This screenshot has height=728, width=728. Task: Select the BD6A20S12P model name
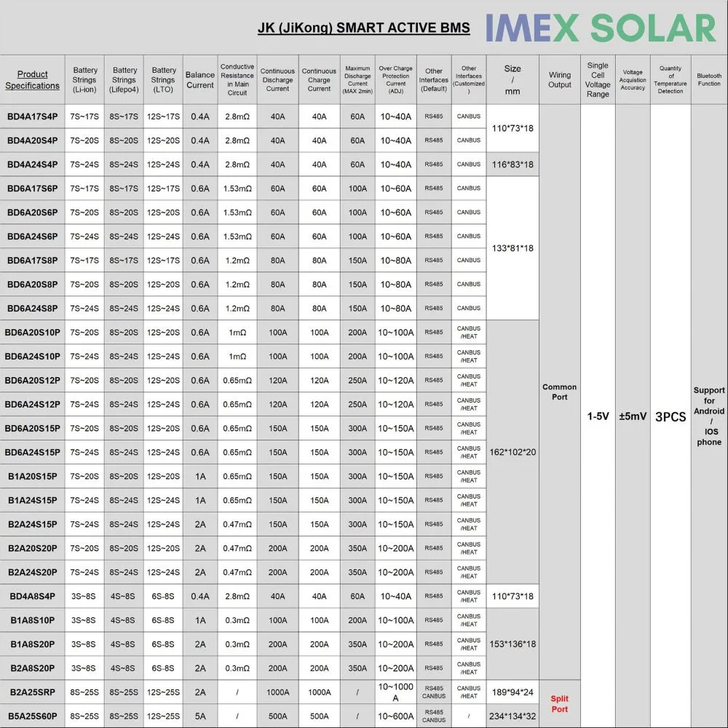coord(33,381)
